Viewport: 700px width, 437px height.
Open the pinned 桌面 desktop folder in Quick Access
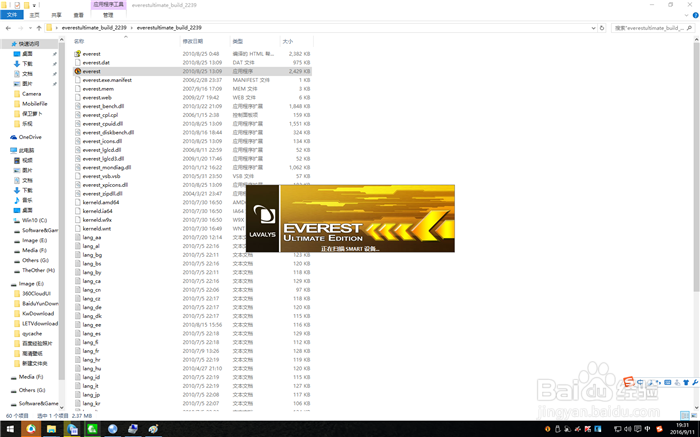pyautogui.click(x=27, y=54)
